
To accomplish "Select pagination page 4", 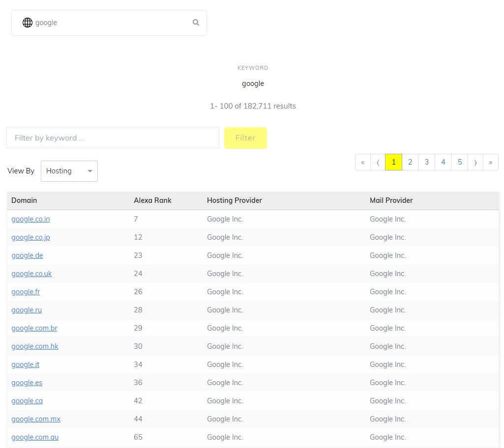I will (443, 162).
